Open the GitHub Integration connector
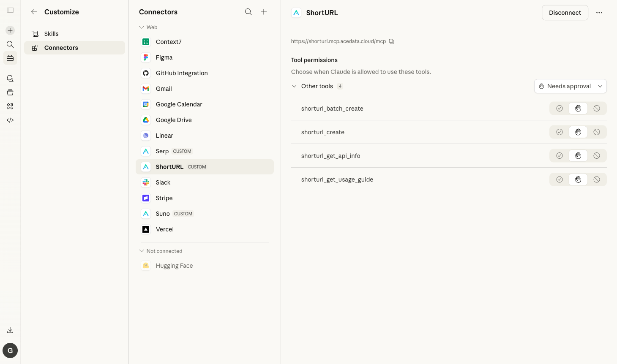Image resolution: width=617 pixels, height=364 pixels. (x=181, y=73)
